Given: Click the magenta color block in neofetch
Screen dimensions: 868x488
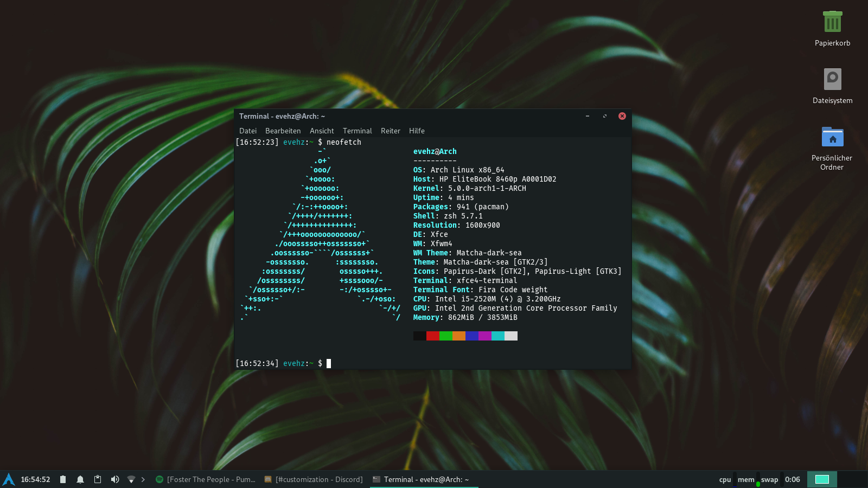Looking at the screenshot, I should tap(485, 336).
